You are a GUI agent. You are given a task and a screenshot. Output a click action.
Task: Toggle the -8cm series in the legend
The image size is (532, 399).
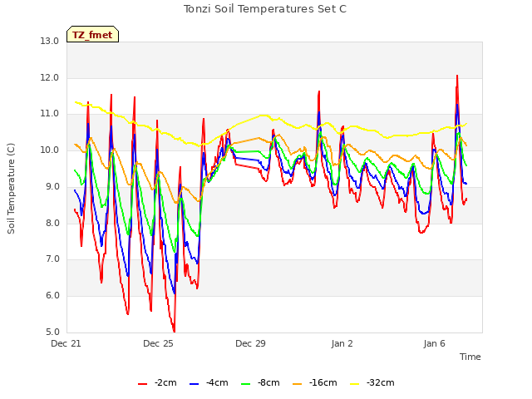(x=260, y=382)
